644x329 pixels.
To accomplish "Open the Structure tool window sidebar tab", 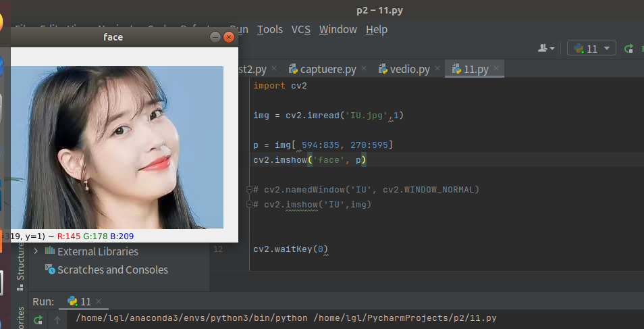I will (20, 266).
